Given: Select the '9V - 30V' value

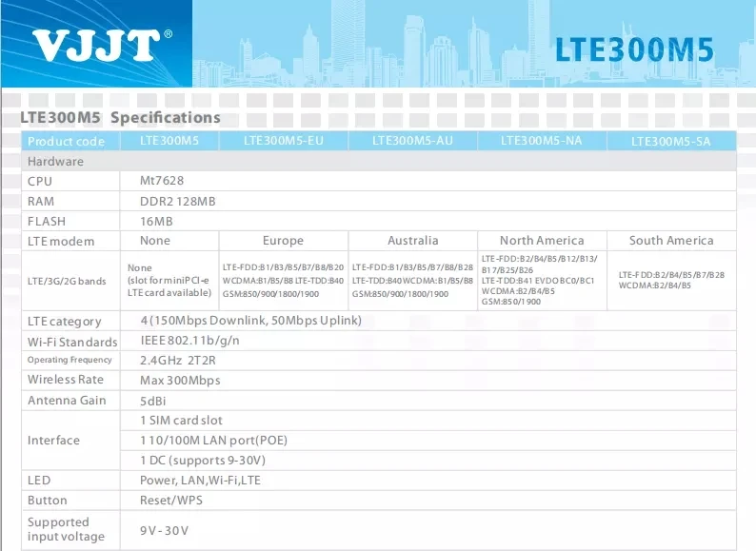Looking at the screenshot, I should [164, 531].
